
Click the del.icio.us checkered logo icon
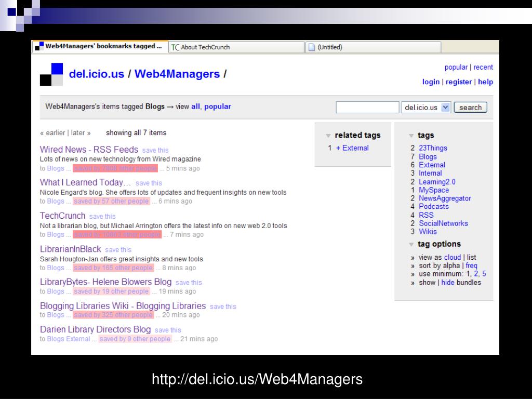(x=51, y=74)
